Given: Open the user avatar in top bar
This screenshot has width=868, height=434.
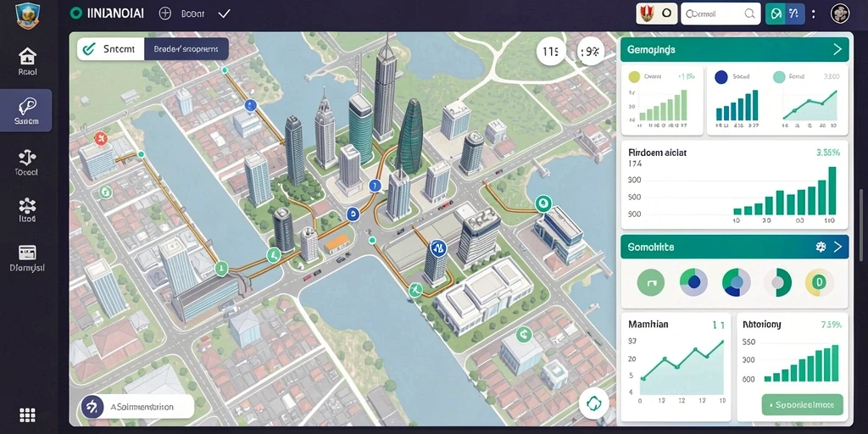Looking at the screenshot, I should click(840, 14).
